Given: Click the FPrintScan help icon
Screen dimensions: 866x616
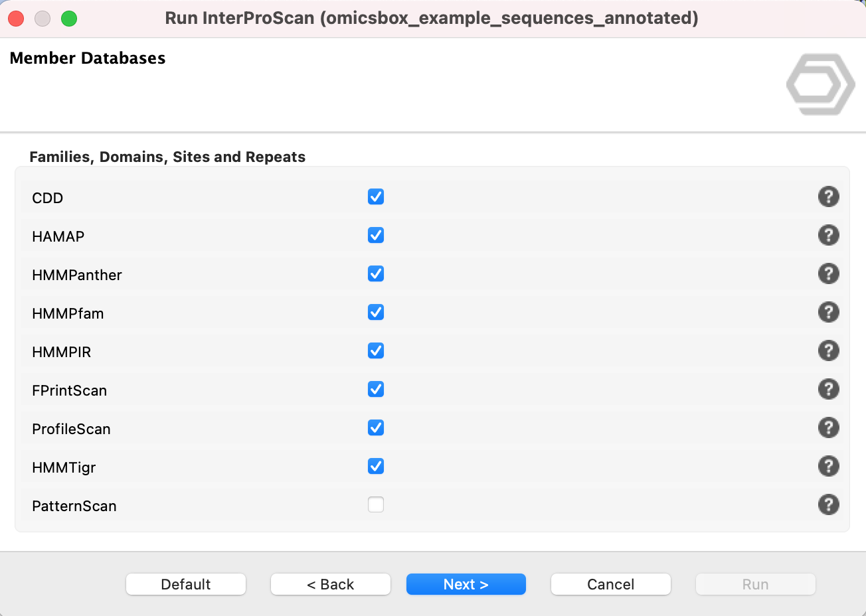Looking at the screenshot, I should (x=828, y=390).
